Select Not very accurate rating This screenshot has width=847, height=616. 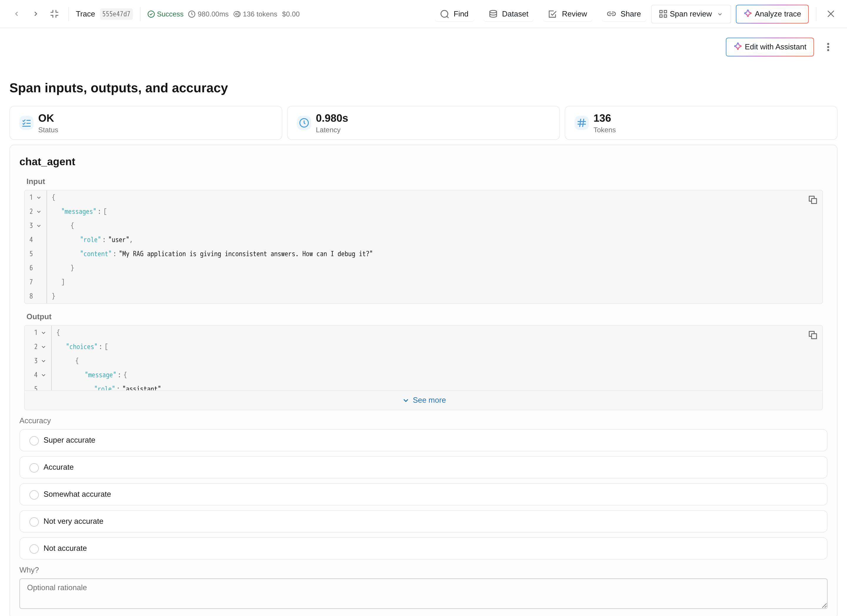tap(423, 521)
